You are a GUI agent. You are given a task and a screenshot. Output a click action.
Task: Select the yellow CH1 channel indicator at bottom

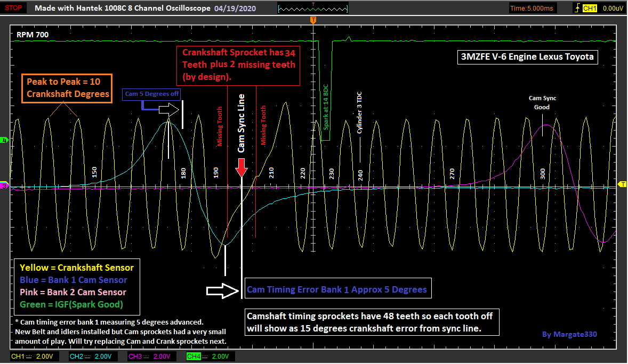coord(19,356)
